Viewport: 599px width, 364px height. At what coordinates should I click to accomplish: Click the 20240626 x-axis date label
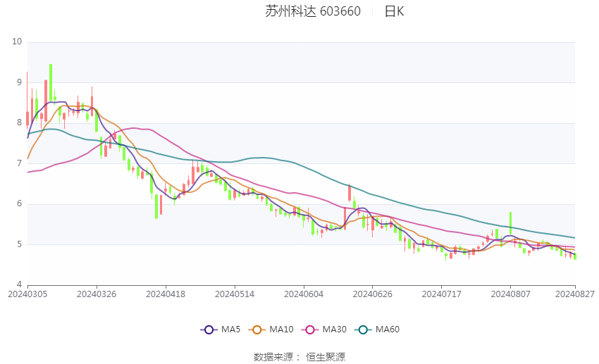pyautogui.click(x=373, y=294)
